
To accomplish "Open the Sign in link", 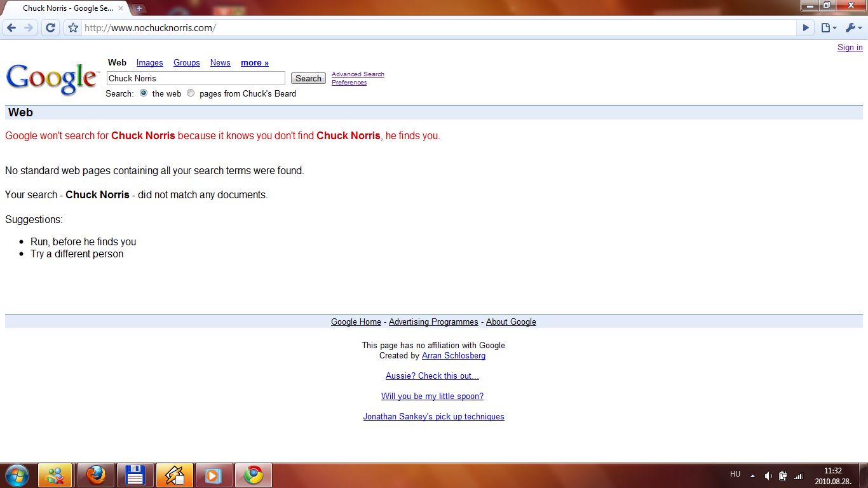I will click(850, 48).
